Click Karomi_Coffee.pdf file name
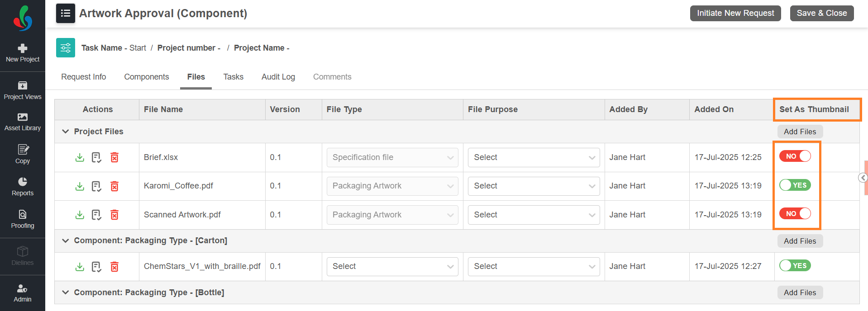 tap(178, 186)
